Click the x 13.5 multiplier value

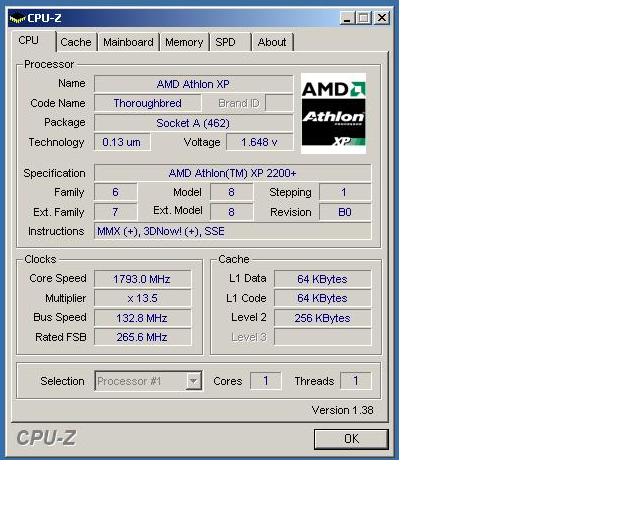click(x=142, y=298)
